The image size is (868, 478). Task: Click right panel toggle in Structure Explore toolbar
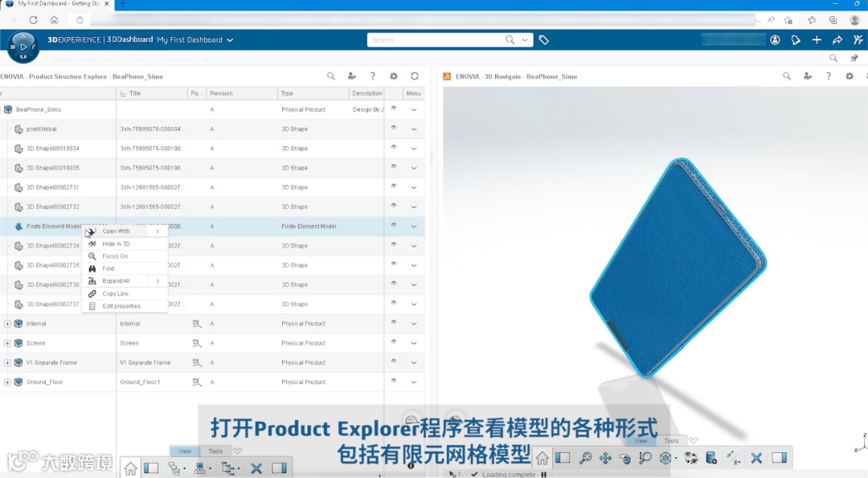coord(279,468)
